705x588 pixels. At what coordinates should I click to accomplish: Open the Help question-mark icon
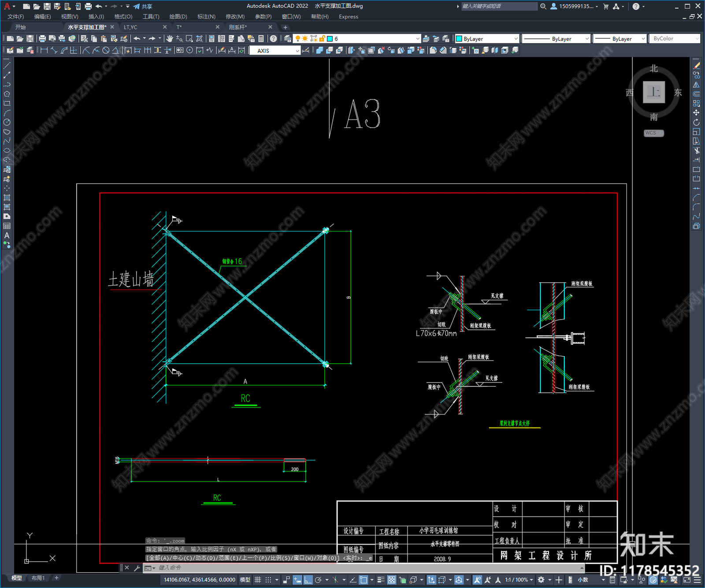(x=273, y=39)
